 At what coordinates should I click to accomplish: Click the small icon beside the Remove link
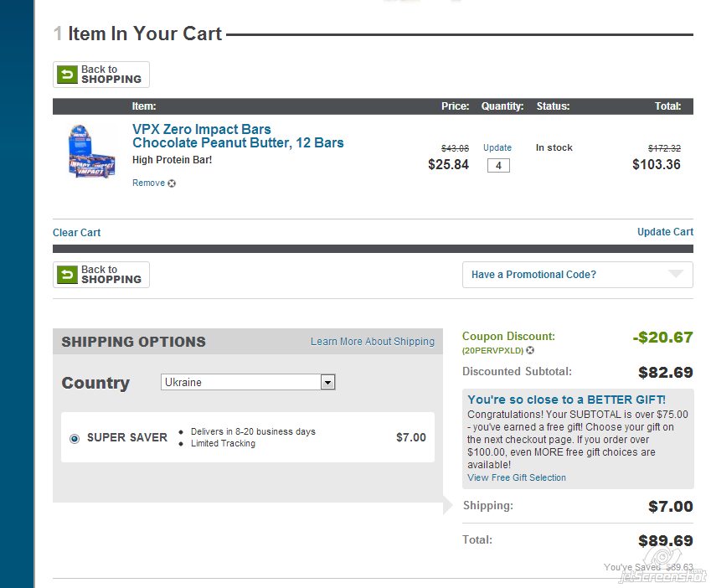[x=172, y=183]
